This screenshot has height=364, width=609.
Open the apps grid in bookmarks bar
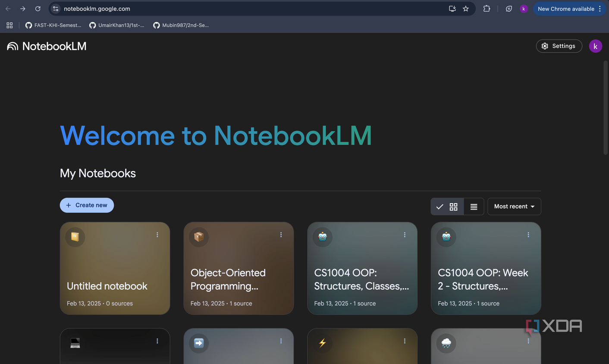point(9,25)
